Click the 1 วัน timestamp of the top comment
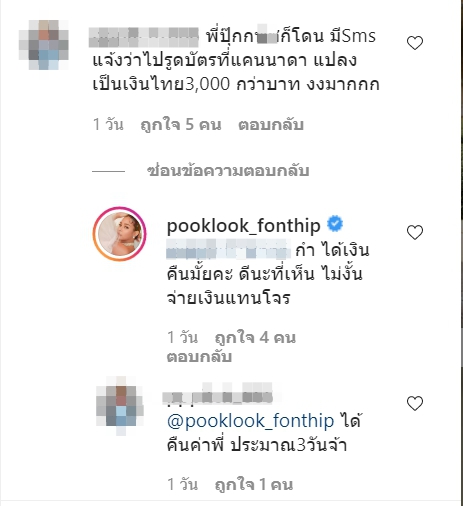Image resolution: width=463 pixels, height=506 pixels. pos(108,125)
